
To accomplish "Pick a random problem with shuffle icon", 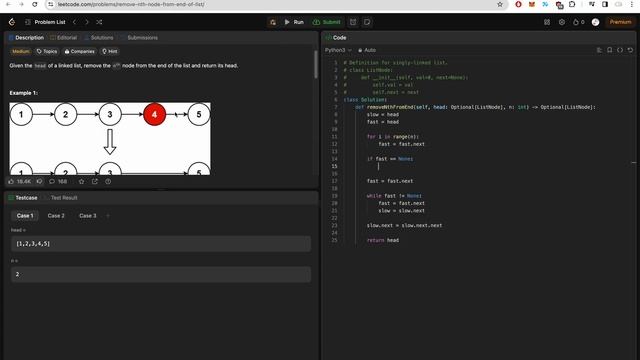I will [x=99, y=22].
